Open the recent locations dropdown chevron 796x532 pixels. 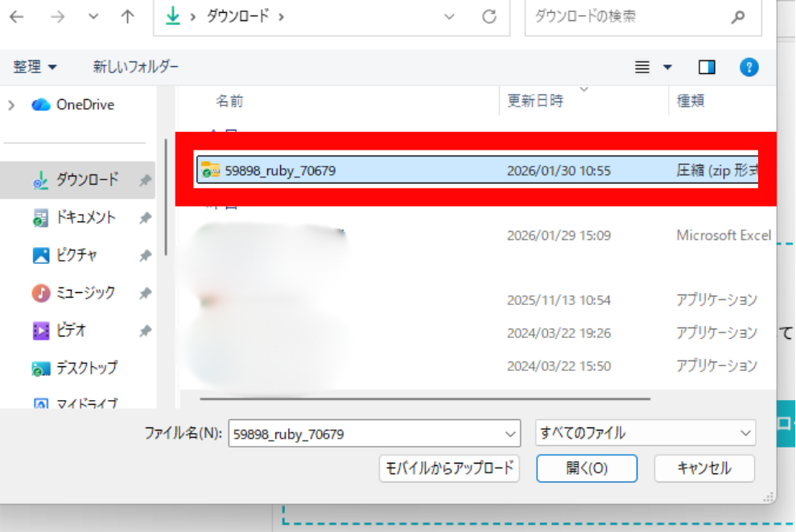(93, 17)
